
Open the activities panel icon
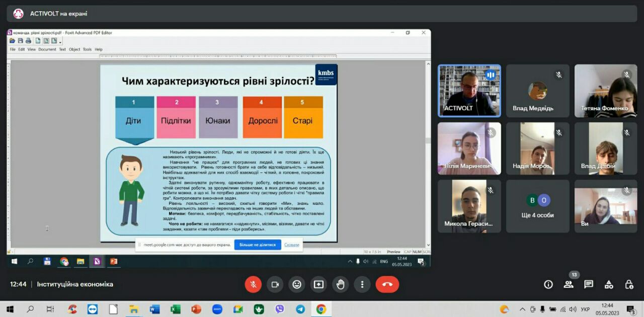tap(609, 284)
